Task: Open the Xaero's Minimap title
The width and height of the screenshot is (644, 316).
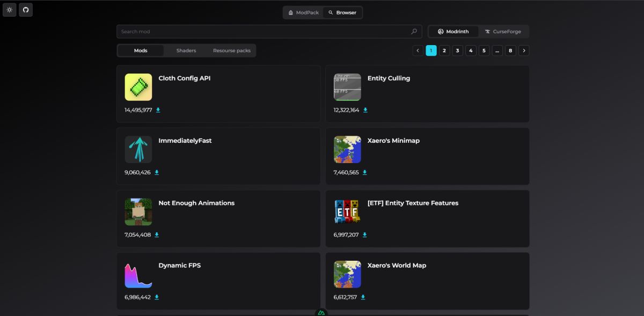Action: [x=393, y=141]
